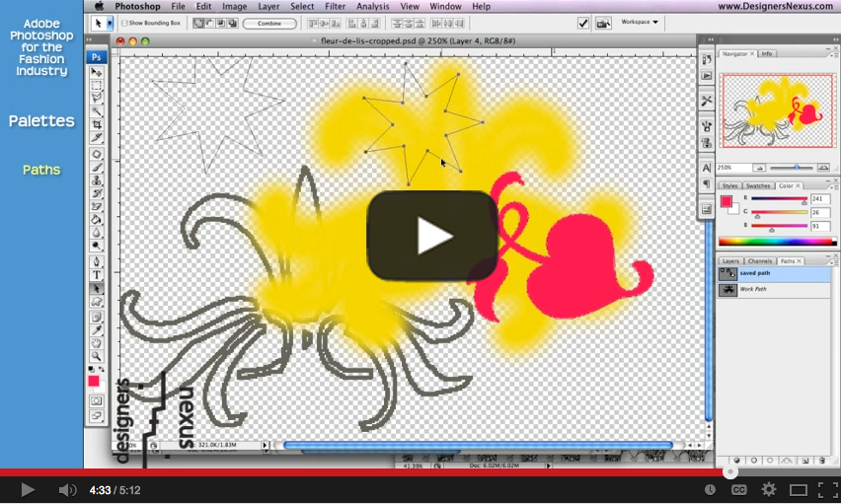841x504 pixels.
Task: Collapse the right panel dock
Action: 836,39
